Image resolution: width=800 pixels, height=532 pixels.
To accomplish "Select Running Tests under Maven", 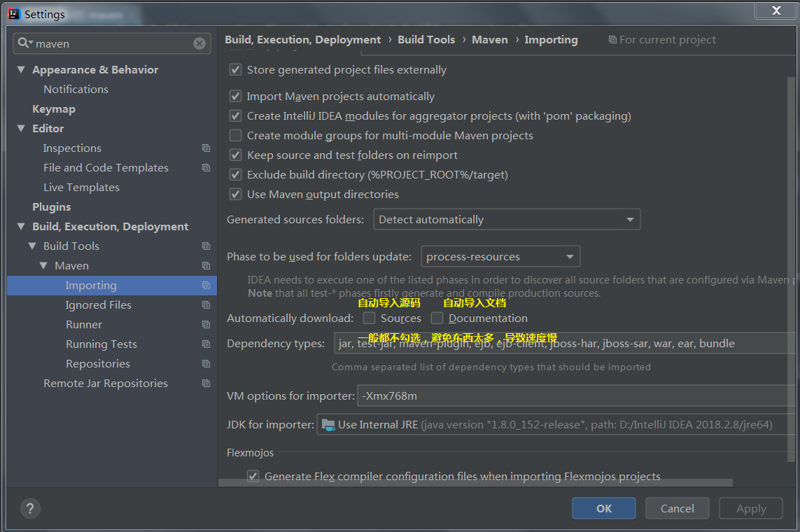I will [x=101, y=344].
